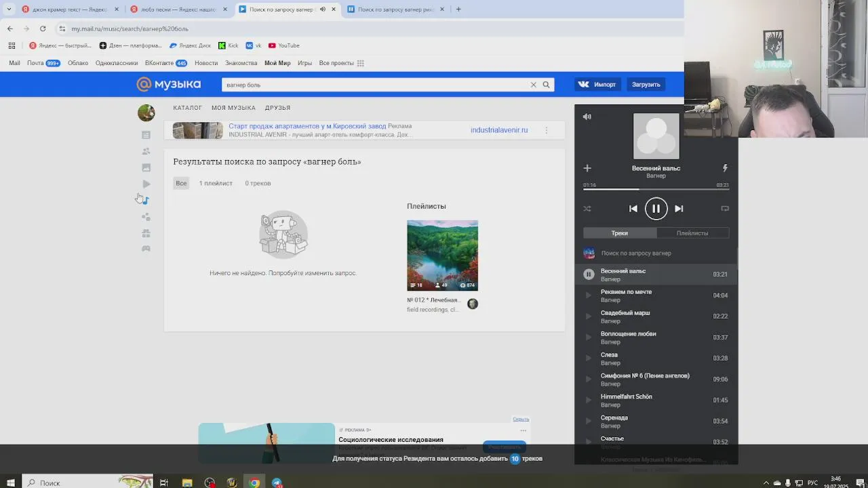Go back in the browser
The width and height of the screenshot is (868, 488).
tap(10, 28)
